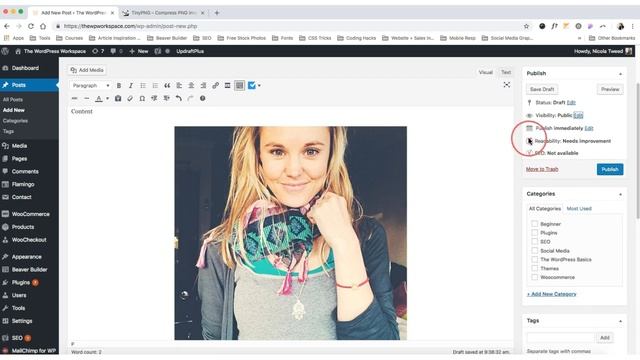The height and width of the screenshot is (360, 640).
Task: Open the TinyPNG browser tab
Action: (x=163, y=13)
